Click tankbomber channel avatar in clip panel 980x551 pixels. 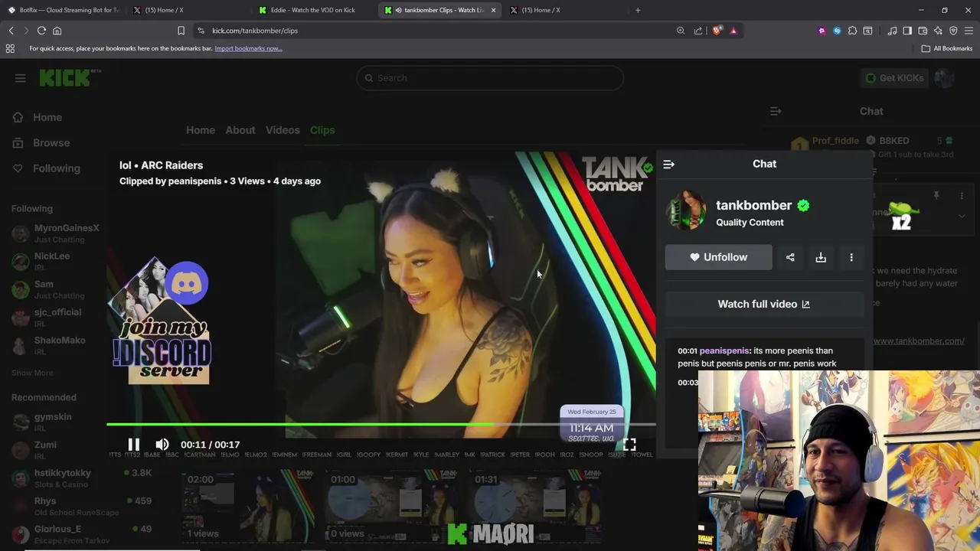(x=686, y=210)
